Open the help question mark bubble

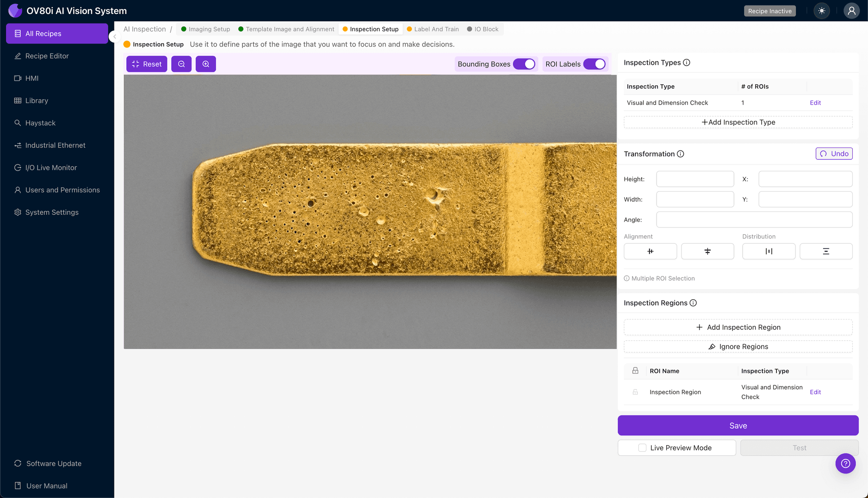tap(846, 464)
